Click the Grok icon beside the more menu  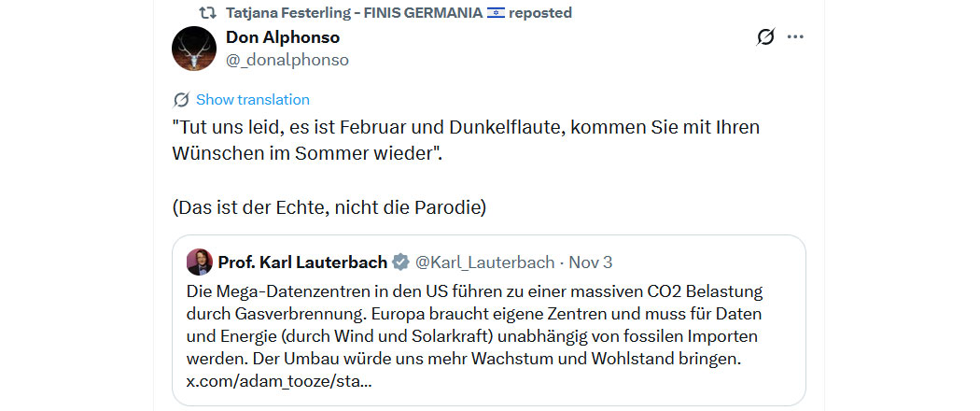(x=765, y=37)
